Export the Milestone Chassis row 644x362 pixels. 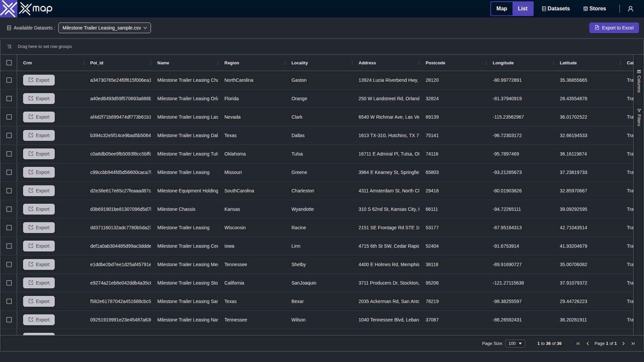[x=39, y=209]
